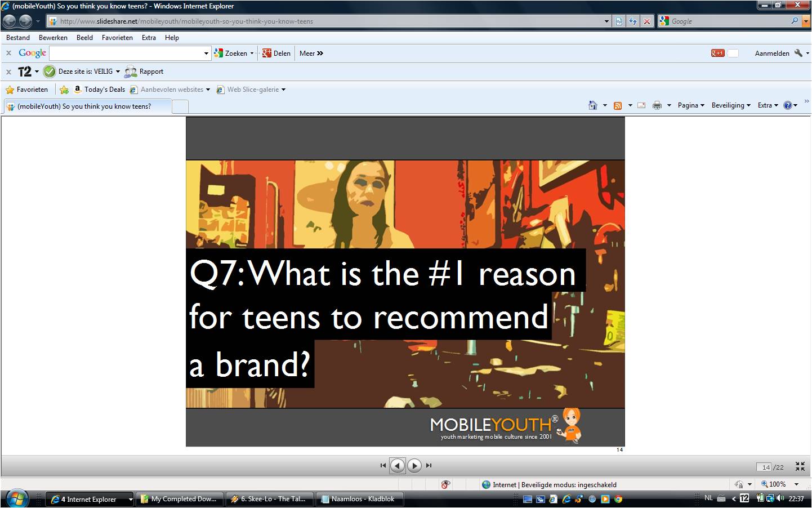Go back with the browser Back arrow
The height and width of the screenshot is (508, 812).
pyautogui.click(x=9, y=21)
